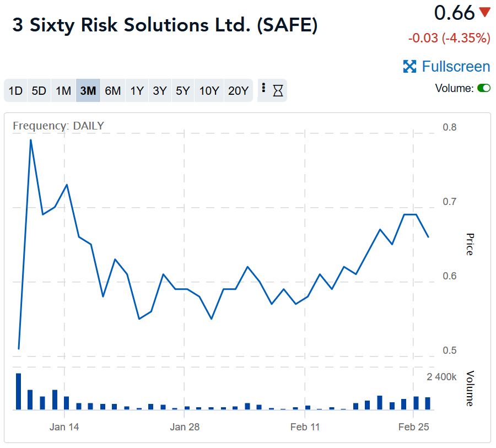The width and height of the screenshot is (496, 448).
Task: Click the tallest first volume bar
Action: click(18, 391)
